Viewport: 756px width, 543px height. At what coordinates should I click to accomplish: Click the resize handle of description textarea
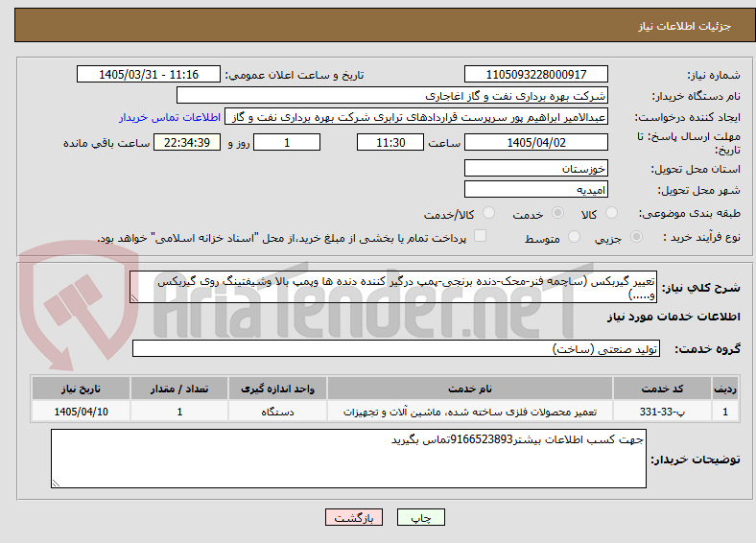(134, 298)
